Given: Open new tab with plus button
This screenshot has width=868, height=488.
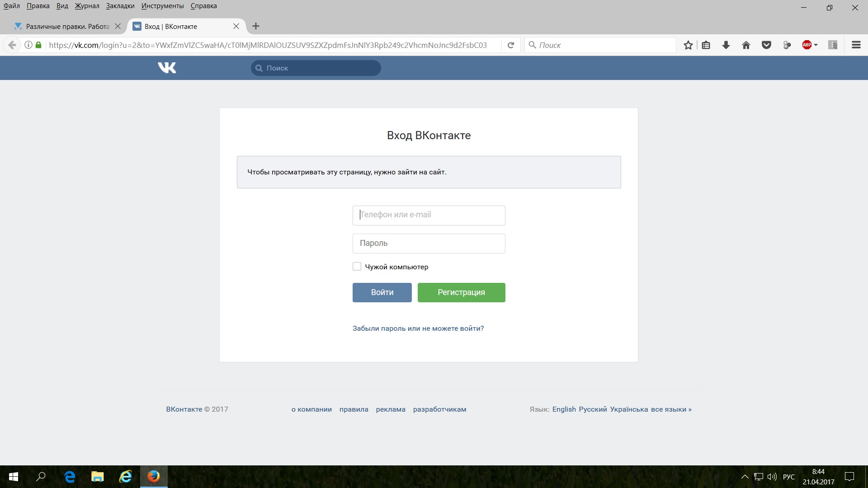Looking at the screenshot, I should 256,26.
